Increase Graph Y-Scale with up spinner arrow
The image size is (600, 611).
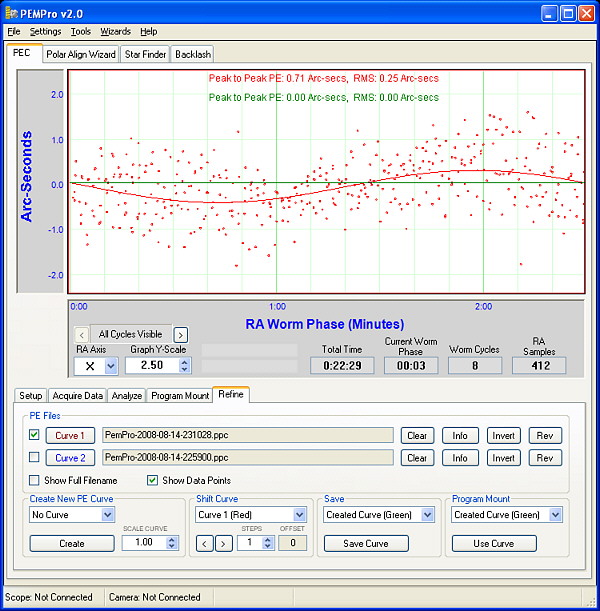[x=185, y=362]
